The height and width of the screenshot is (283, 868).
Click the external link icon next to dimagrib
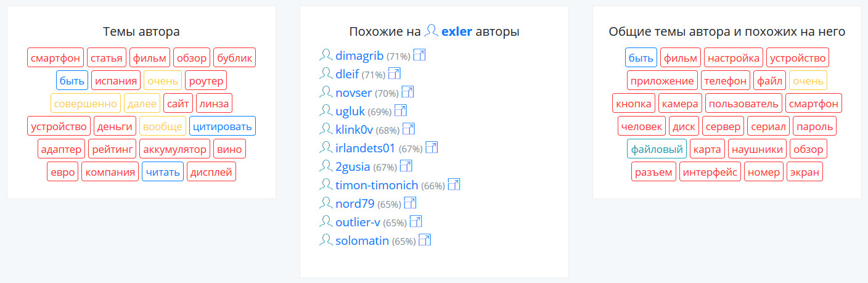419,55
